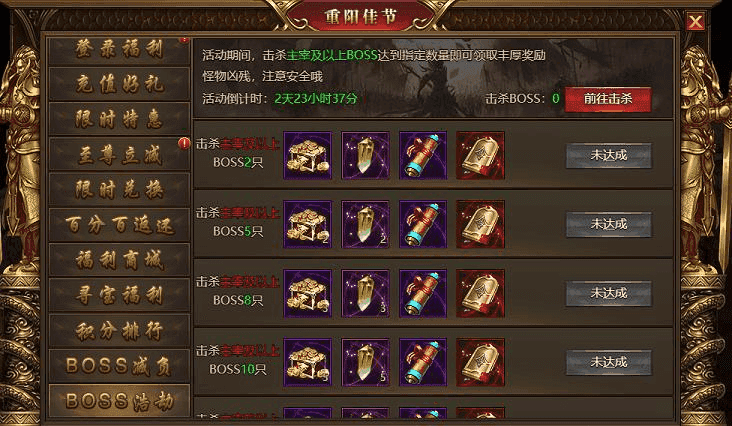Close the 重阳佳节 event window
This screenshot has height=426, width=732.
click(696, 21)
